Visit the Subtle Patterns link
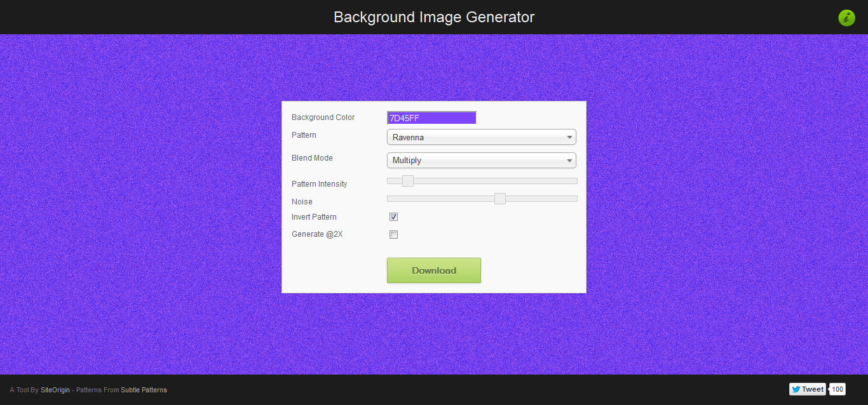The width and height of the screenshot is (868, 405). [x=144, y=390]
